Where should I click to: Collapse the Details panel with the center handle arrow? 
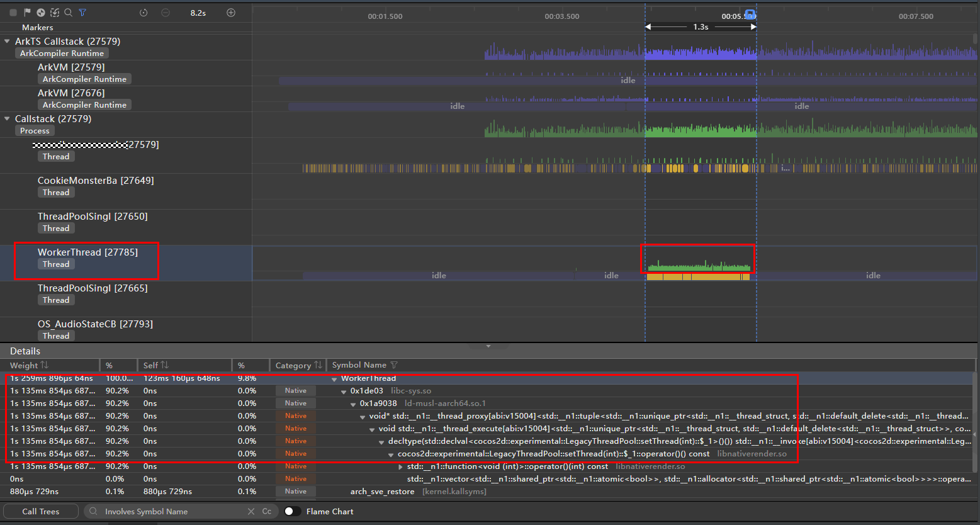488,346
